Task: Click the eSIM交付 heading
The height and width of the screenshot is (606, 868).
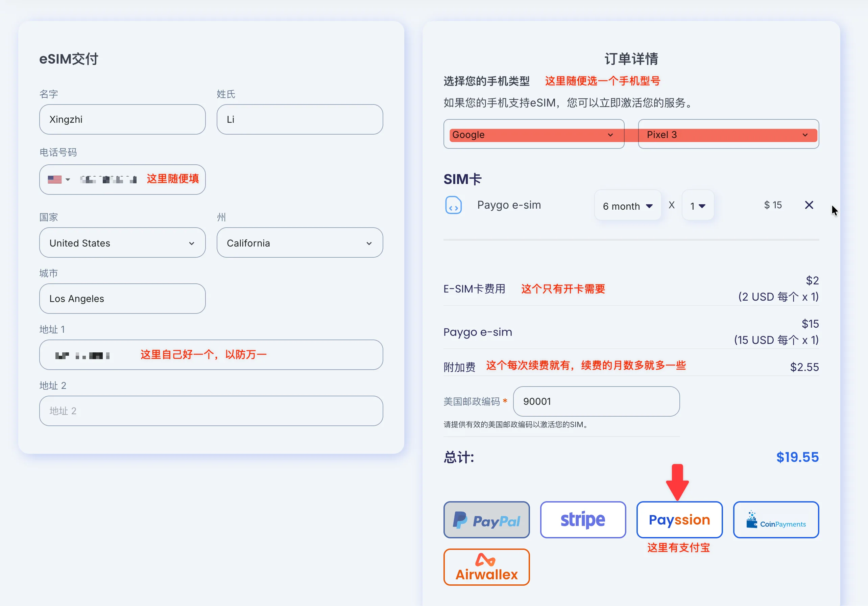Action: tap(69, 59)
